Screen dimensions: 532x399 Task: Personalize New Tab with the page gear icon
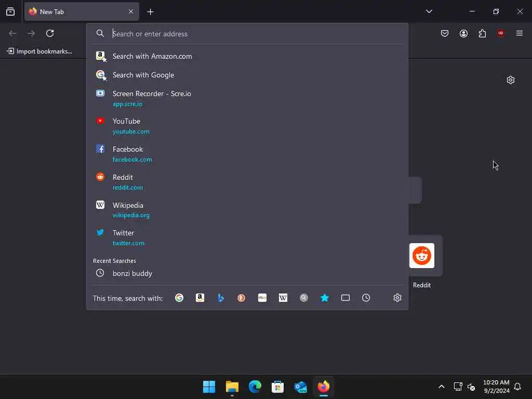tap(511, 80)
